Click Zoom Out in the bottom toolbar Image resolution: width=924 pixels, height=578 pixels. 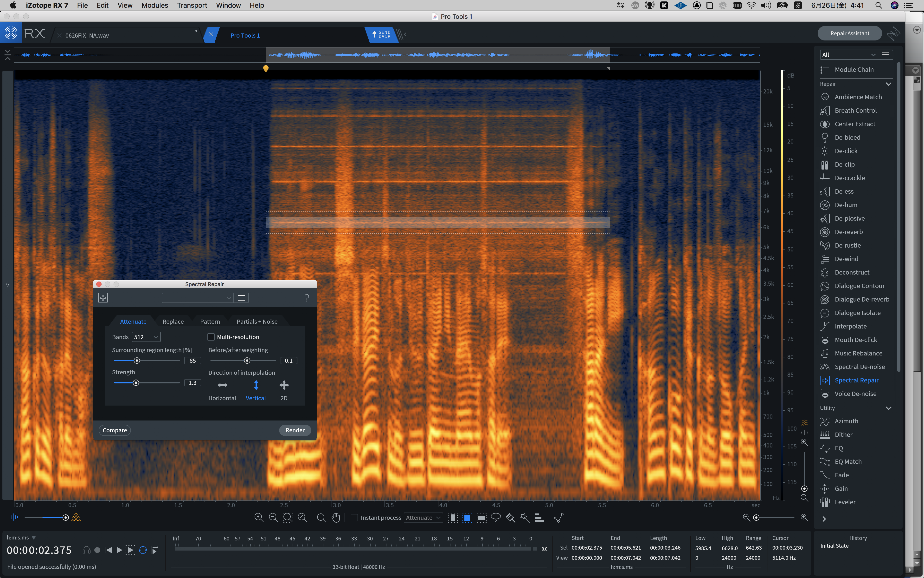[273, 518]
